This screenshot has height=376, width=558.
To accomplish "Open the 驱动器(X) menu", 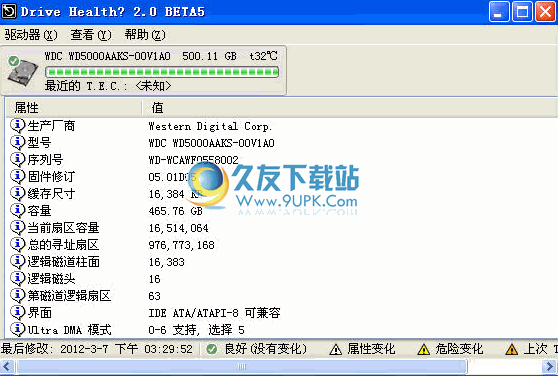I will 31,35.
